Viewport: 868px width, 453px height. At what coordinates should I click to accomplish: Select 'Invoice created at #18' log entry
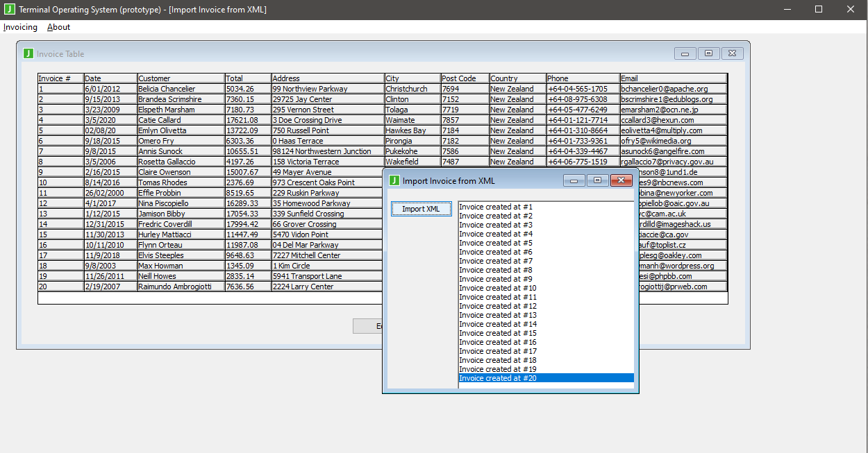coord(546,360)
